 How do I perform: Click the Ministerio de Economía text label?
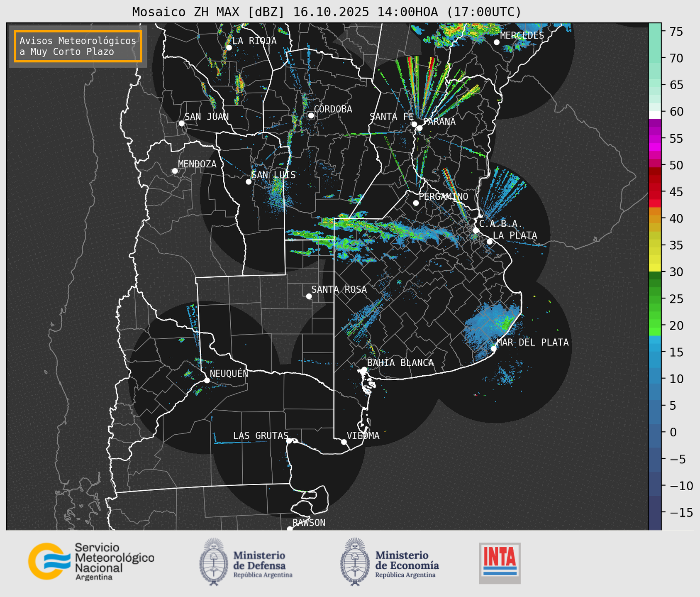(x=407, y=560)
